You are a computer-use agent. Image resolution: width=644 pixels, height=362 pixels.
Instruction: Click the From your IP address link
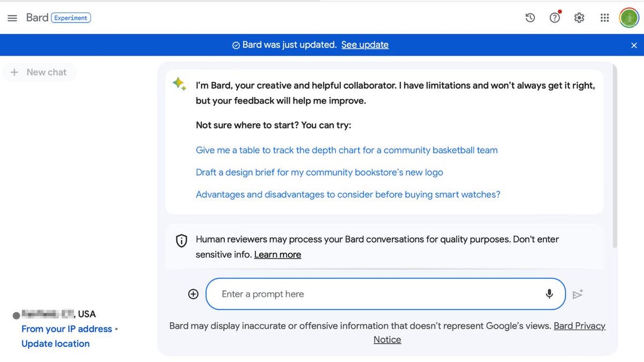67,329
